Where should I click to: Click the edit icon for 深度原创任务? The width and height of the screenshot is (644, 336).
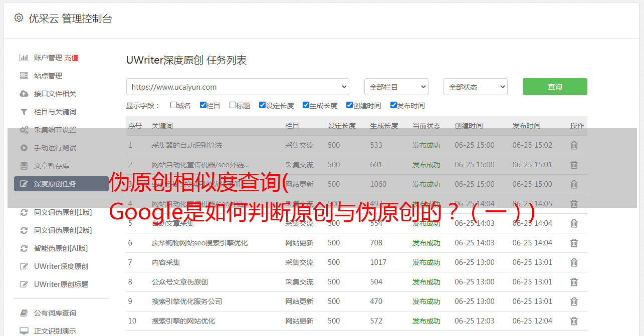24,184
